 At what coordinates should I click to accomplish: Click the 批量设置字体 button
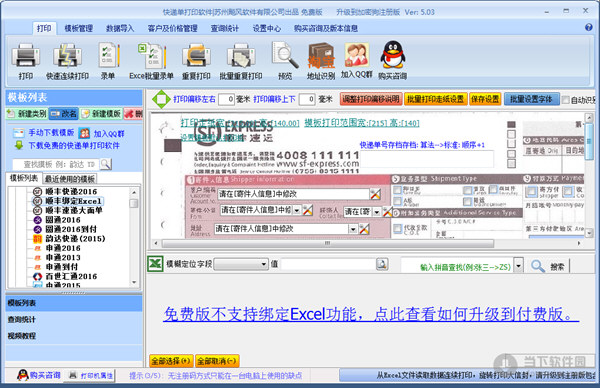pyautogui.click(x=531, y=99)
